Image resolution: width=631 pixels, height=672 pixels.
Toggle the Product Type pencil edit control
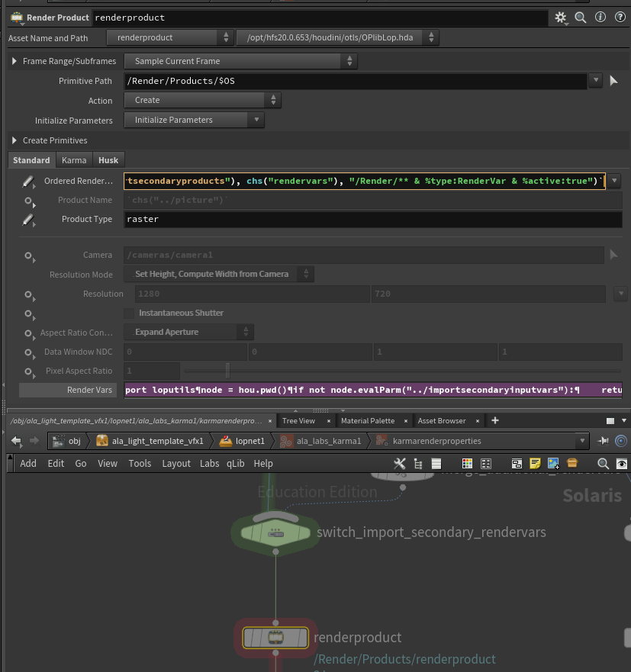coord(28,220)
